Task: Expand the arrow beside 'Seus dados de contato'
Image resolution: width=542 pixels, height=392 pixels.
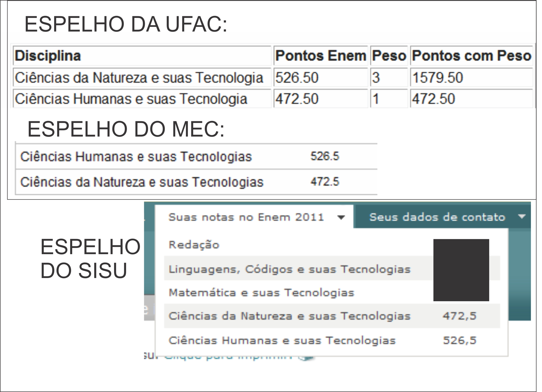Action: [x=522, y=216]
